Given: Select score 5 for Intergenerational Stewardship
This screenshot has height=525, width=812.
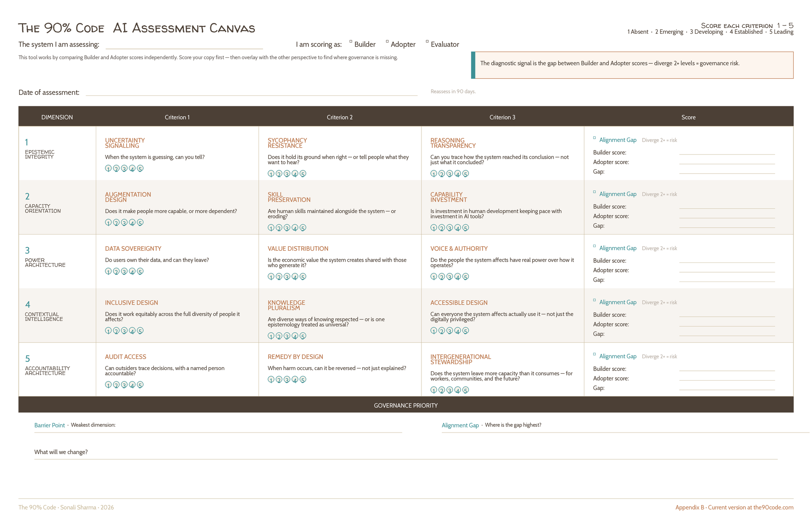Looking at the screenshot, I should coord(466,390).
